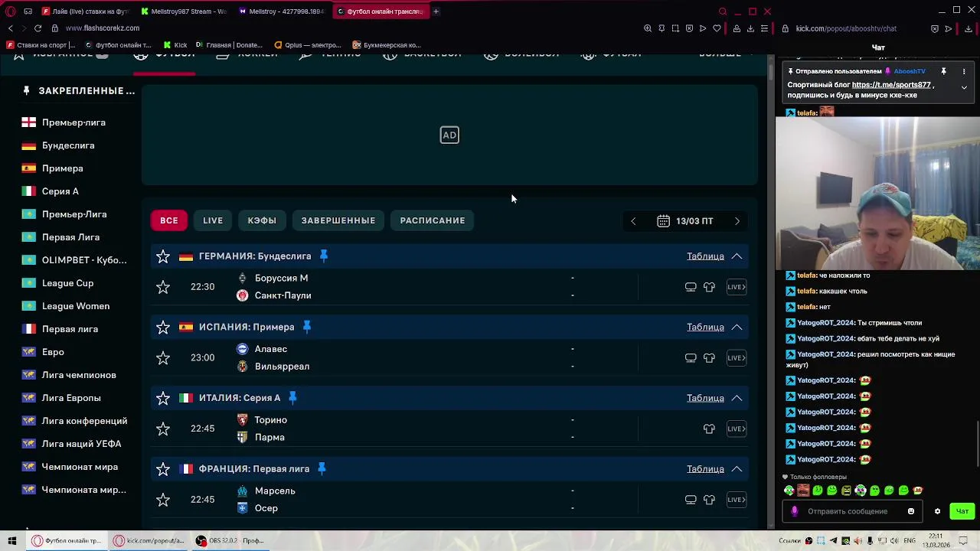
Task: Open kit/shirt icon for Алавес match
Action: (x=709, y=358)
